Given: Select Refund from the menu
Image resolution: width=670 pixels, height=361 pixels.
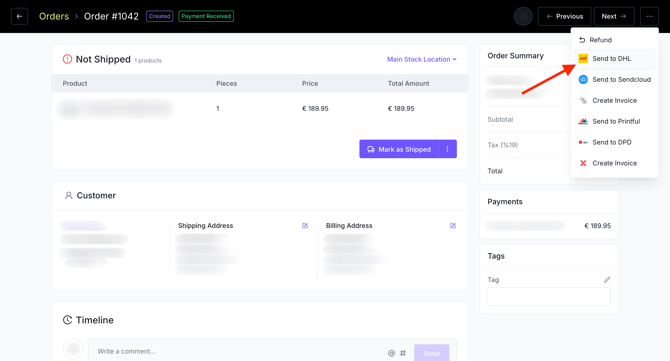Looking at the screenshot, I should pos(614,40).
